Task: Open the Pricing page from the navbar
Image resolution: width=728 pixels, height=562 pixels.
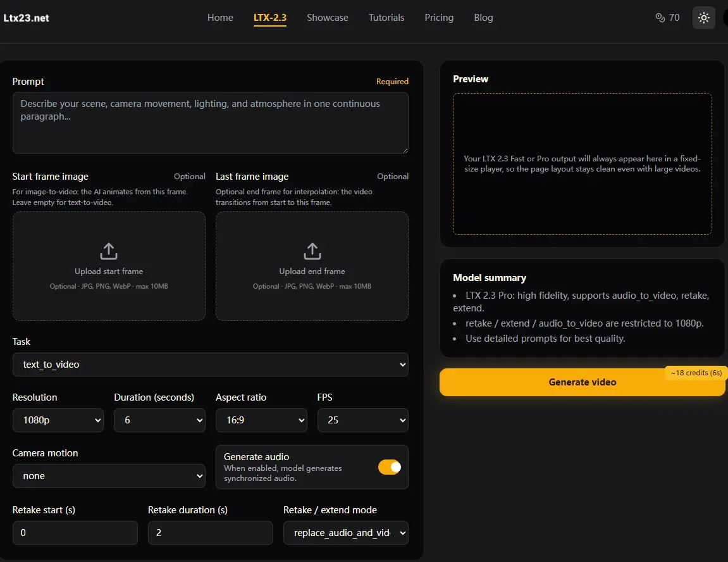Action: pos(439,18)
